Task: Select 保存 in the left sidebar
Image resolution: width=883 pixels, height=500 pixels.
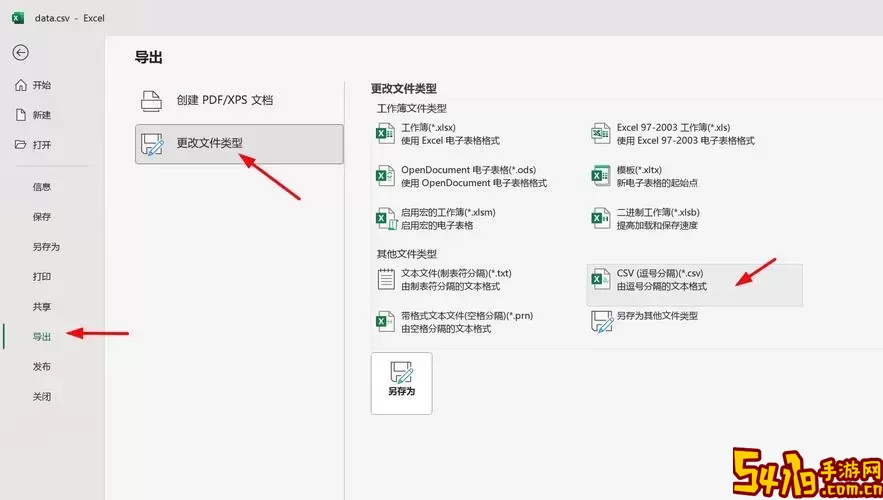Action: pos(42,217)
